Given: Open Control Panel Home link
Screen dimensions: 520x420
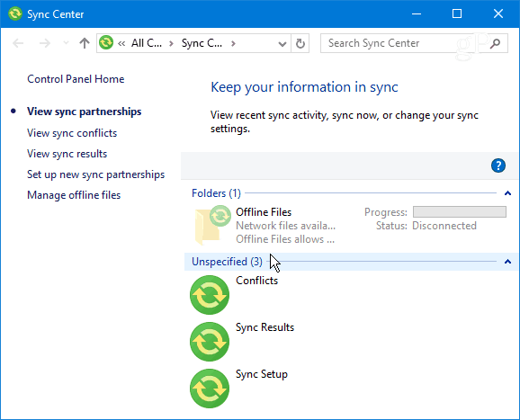Looking at the screenshot, I should click(76, 79).
